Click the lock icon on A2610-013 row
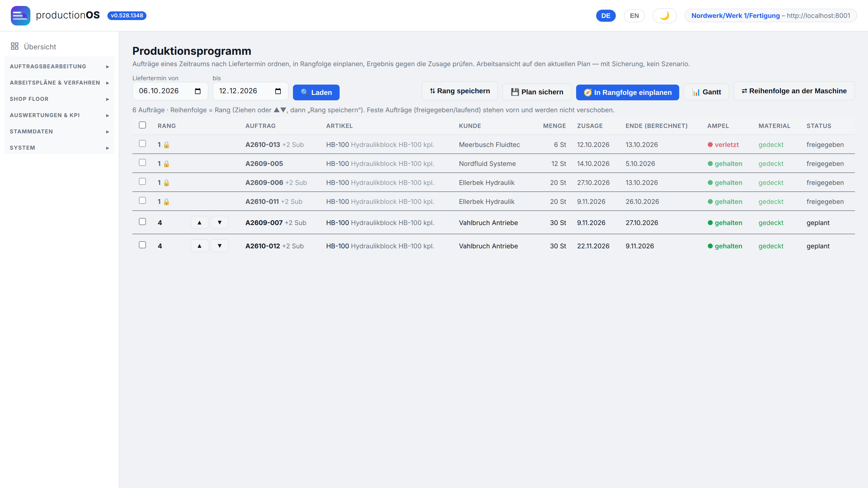Image resolution: width=868 pixels, height=488 pixels. (x=167, y=145)
